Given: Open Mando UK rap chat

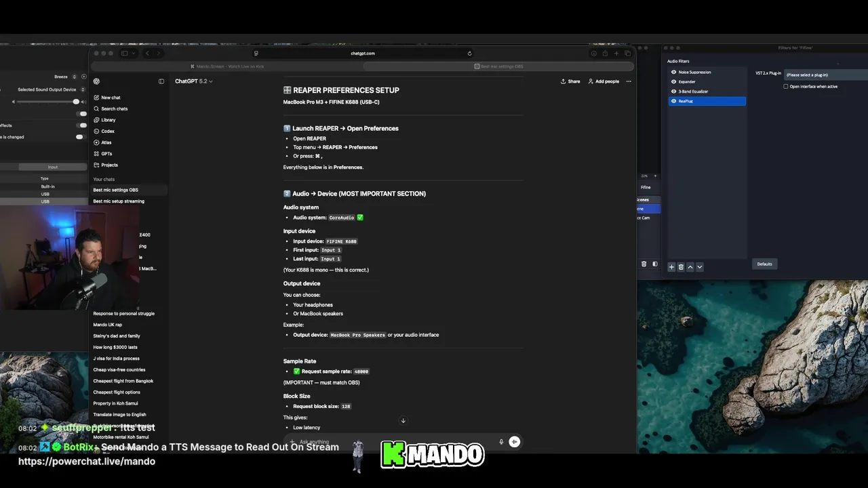Looking at the screenshot, I should pos(108,325).
